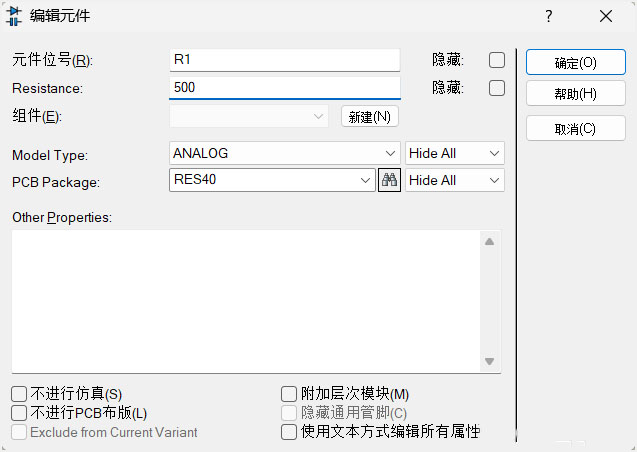Enable exclude from simulation checkbox
637x452 pixels.
pyautogui.click(x=19, y=394)
